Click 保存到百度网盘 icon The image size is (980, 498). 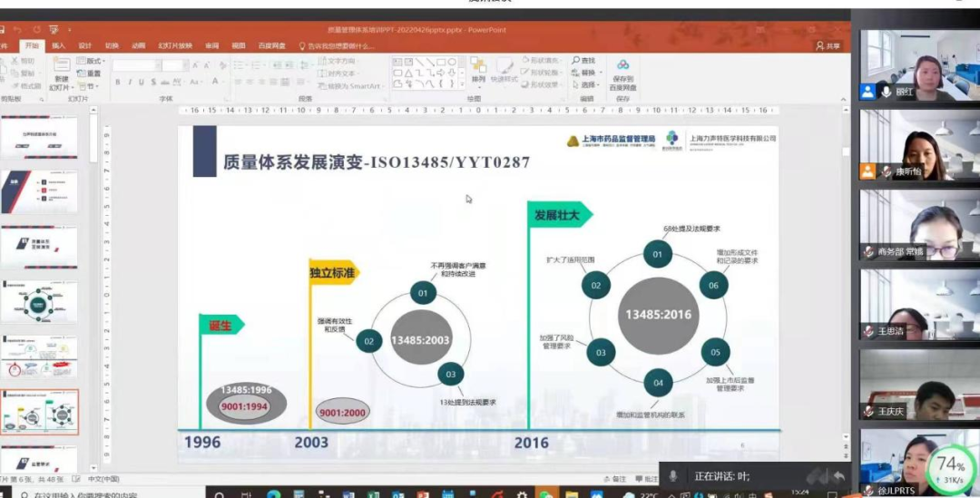[x=622, y=69]
